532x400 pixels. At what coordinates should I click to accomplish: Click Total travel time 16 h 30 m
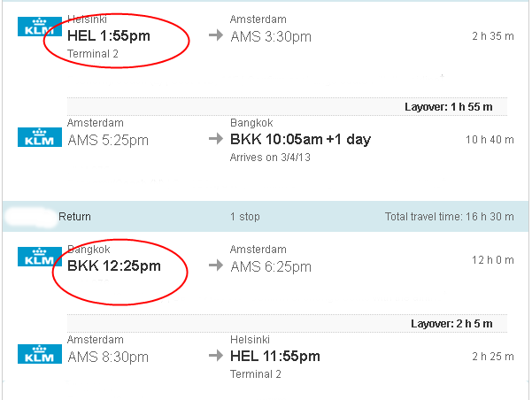pos(449,217)
